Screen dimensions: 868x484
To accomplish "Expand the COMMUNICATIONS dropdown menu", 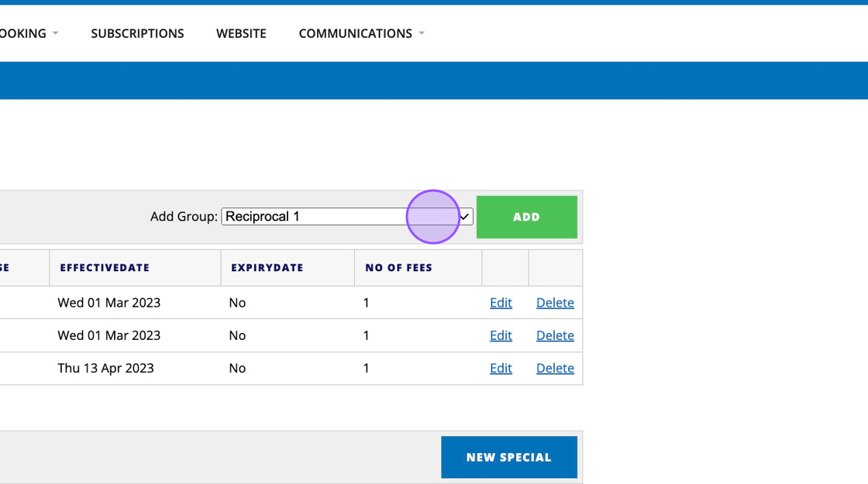I will tap(361, 33).
